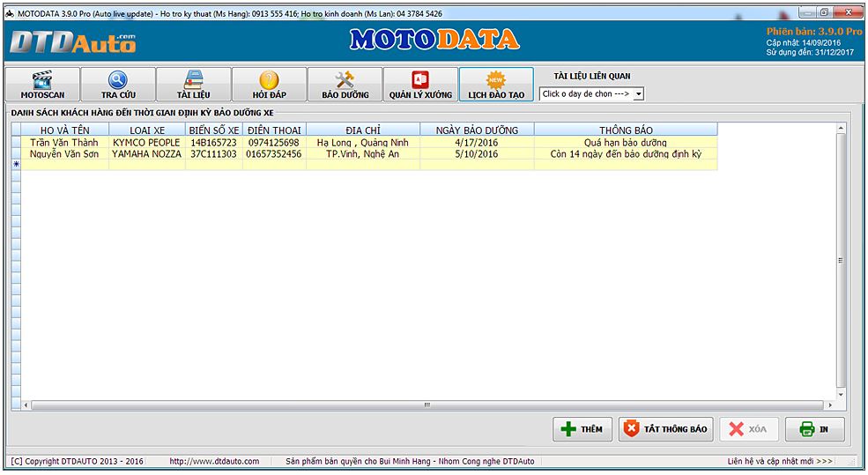The width and height of the screenshot is (868, 475).
Task: Click the MOTODATA title logo
Action: 434,40
